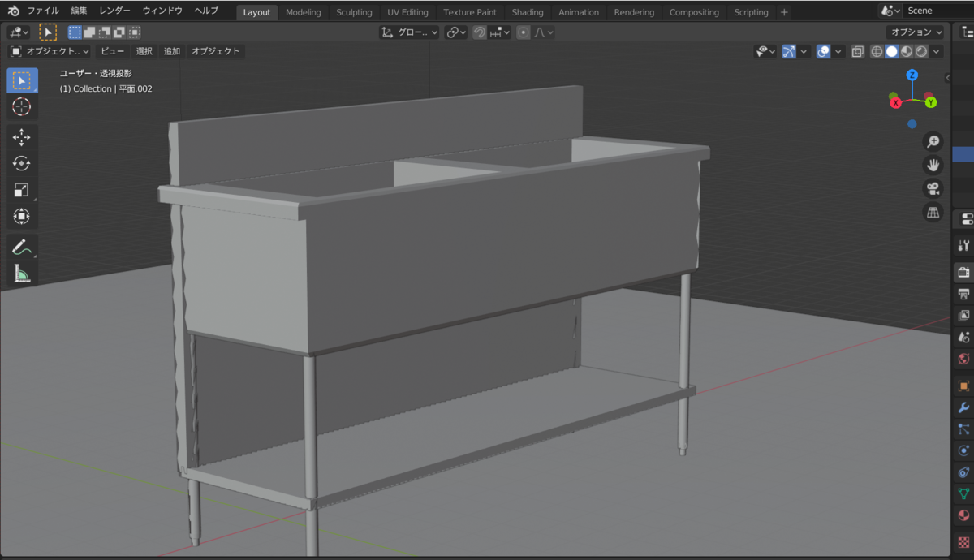Open overlays settings dropdown arrow

coord(838,51)
